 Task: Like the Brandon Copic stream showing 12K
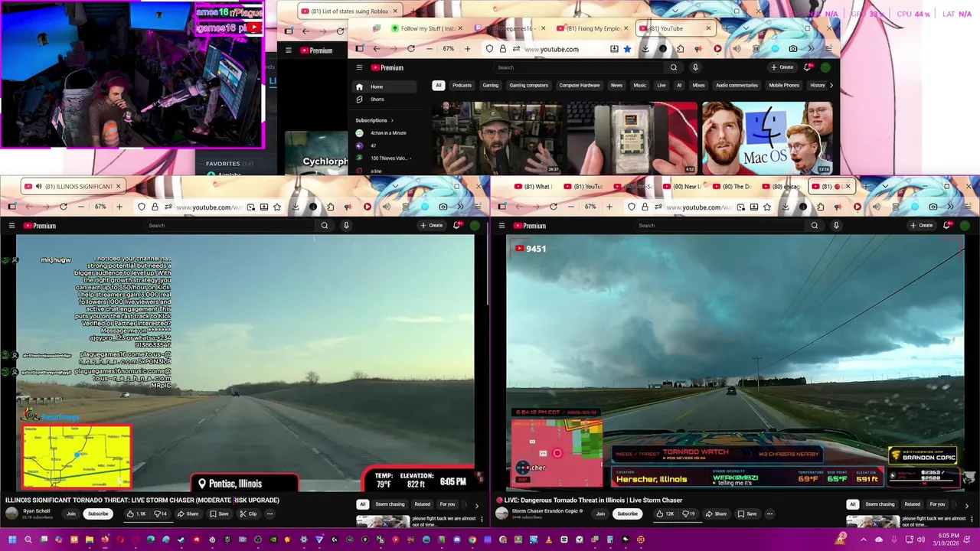click(x=665, y=514)
